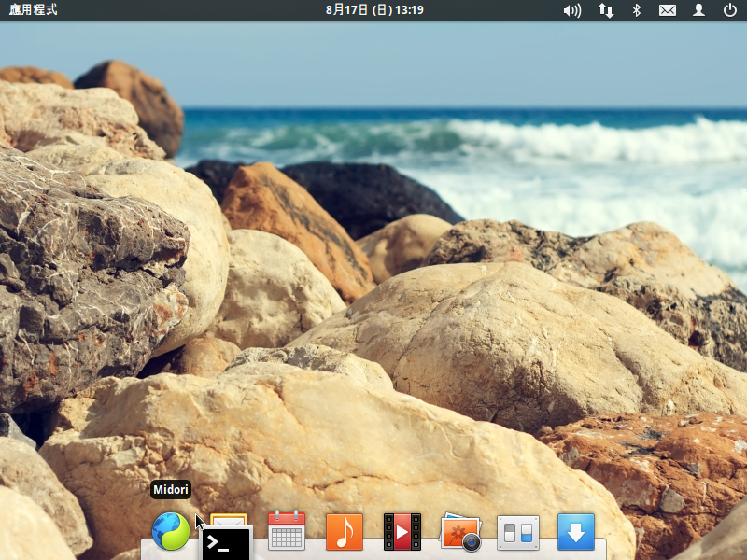This screenshot has height=560, width=747.
Task: Open the Terminal icon in dock
Action: pyautogui.click(x=226, y=543)
